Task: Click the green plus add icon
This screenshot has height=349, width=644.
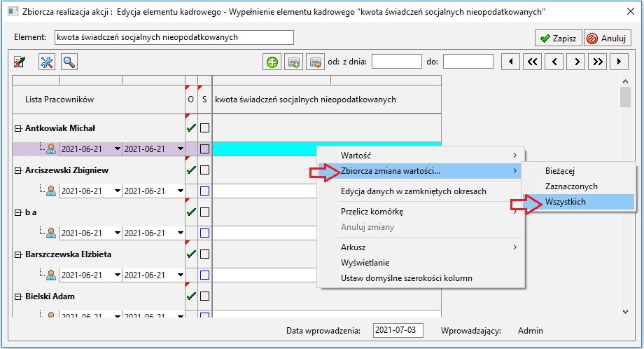Action: (272, 62)
